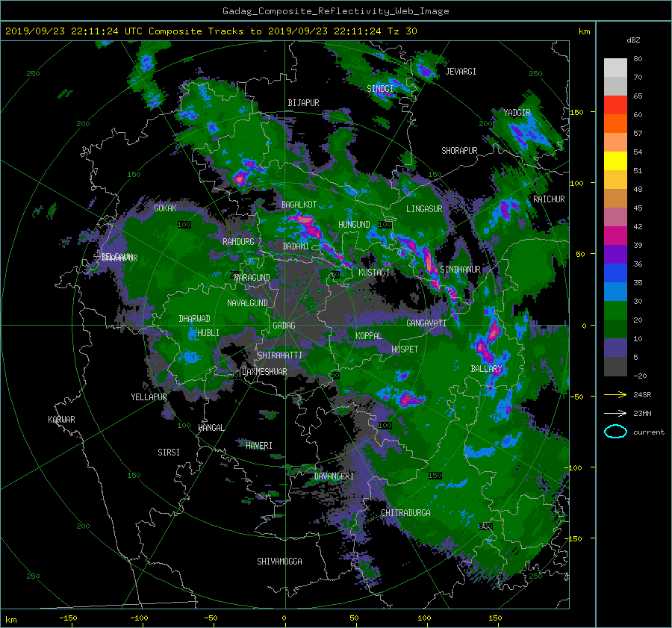This screenshot has width=672, height=628.
Task: Click the 23MN legend label
Action: pos(642,413)
